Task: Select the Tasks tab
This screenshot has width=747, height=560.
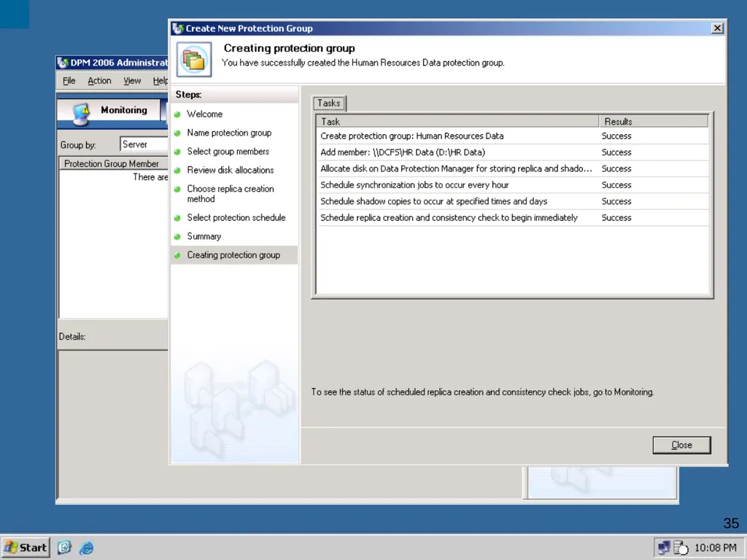Action: (329, 104)
